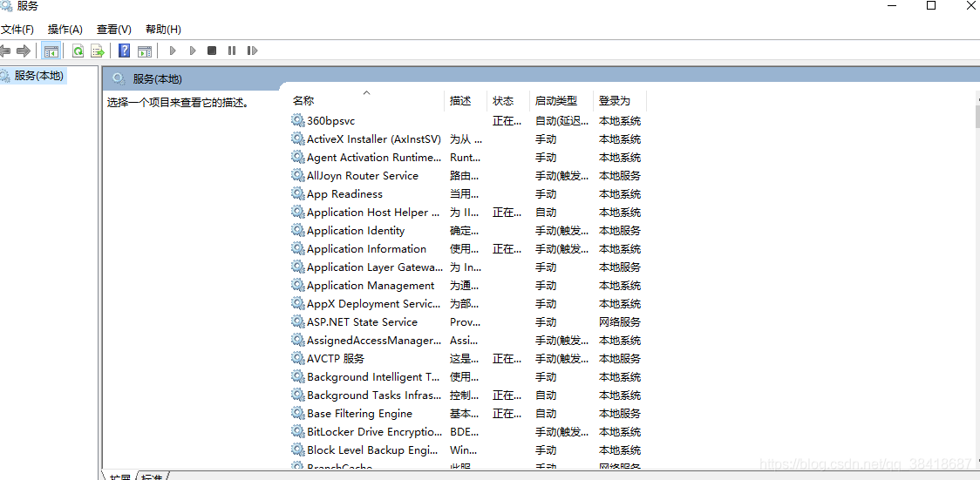Open the 查看(V) menu
Screen dimensions: 980x480
click(113, 30)
